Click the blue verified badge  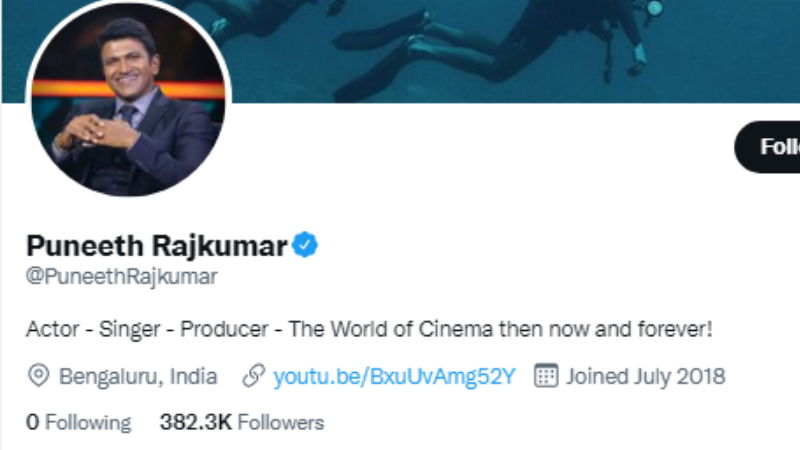click(x=305, y=244)
